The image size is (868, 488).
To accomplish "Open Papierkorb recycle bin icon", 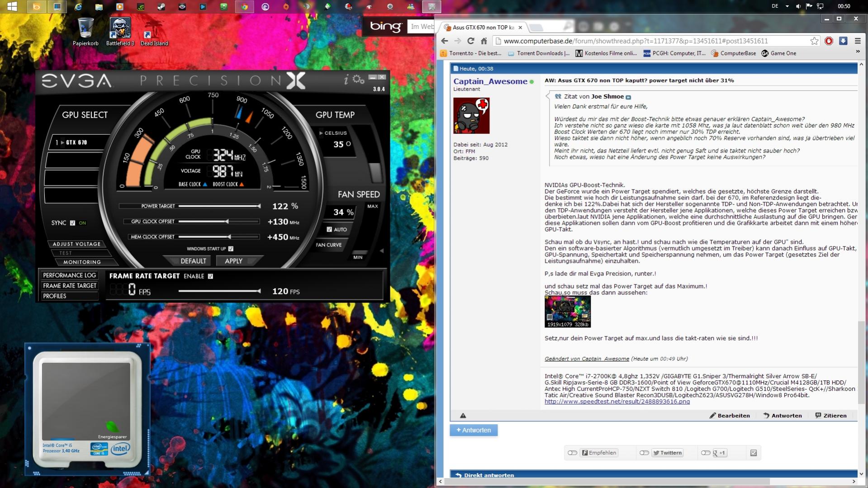I will (85, 32).
